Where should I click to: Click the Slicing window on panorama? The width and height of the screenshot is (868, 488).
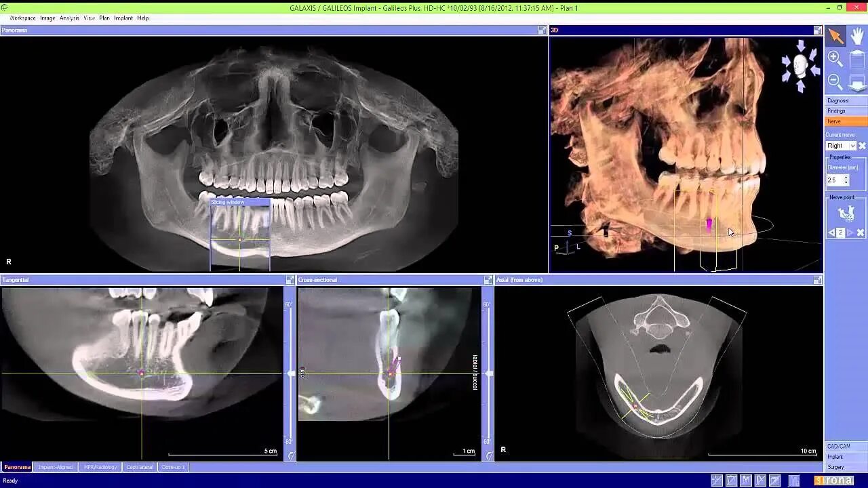pyautogui.click(x=240, y=235)
